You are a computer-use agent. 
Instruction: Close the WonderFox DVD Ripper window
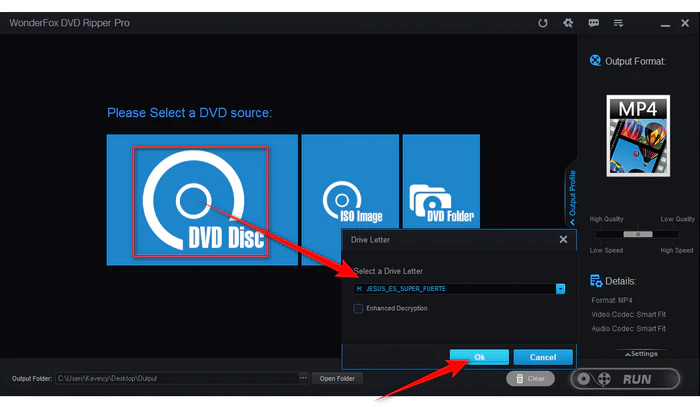point(685,23)
